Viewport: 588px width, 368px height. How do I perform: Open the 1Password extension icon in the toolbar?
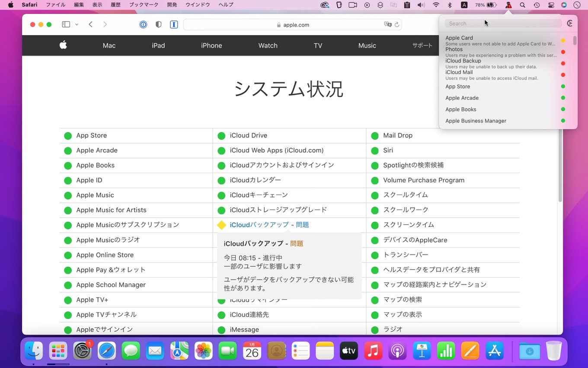point(143,25)
